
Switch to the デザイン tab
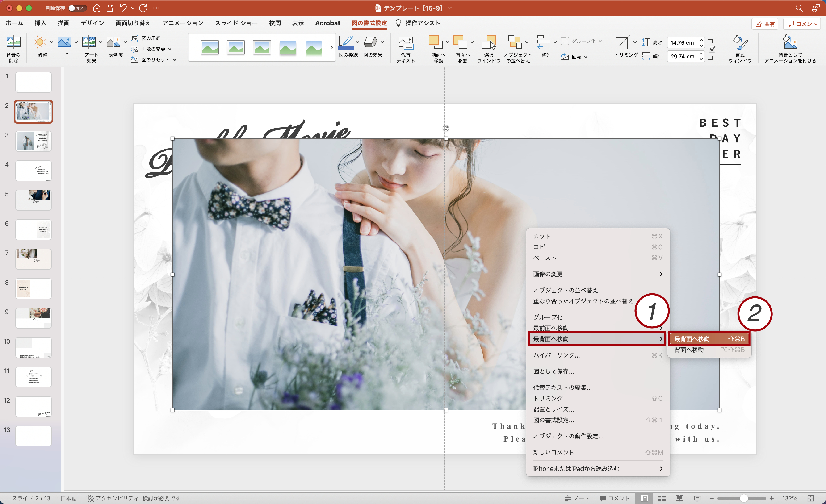click(92, 23)
